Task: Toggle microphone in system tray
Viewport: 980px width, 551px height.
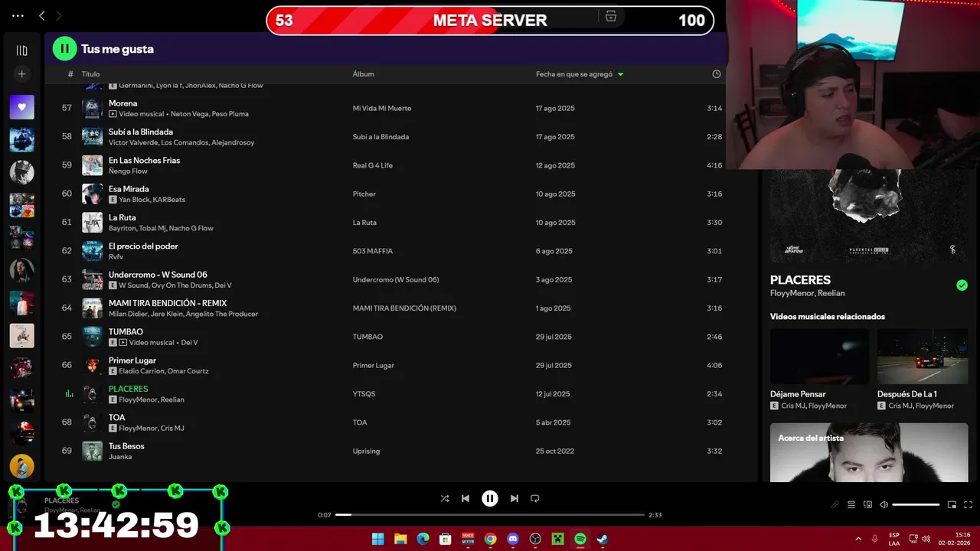Action: click(875, 539)
